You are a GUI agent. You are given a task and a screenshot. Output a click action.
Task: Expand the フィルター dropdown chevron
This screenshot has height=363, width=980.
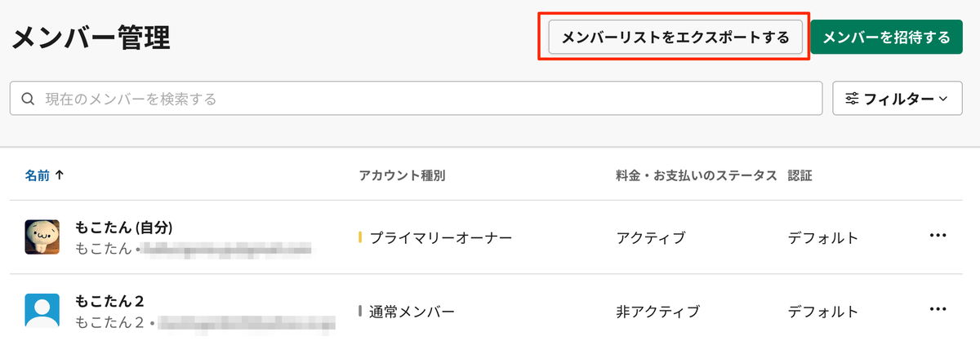(x=943, y=99)
